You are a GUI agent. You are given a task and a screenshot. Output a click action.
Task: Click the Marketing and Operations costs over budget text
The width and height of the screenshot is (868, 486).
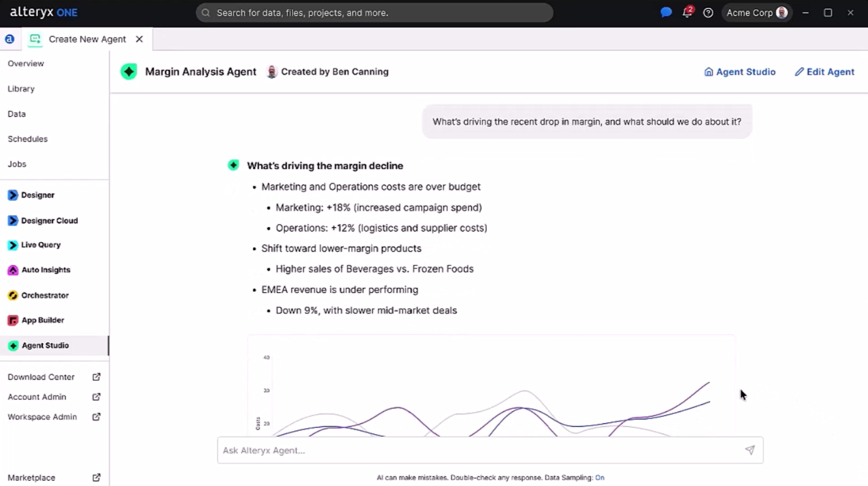click(371, 187)
